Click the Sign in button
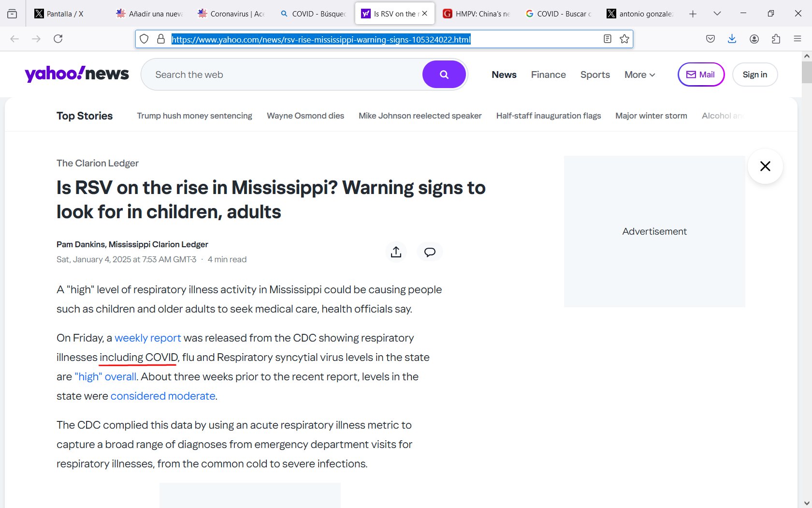Image resolution: width=812 pixels, height=508 pixels. (x=754, y=75)
